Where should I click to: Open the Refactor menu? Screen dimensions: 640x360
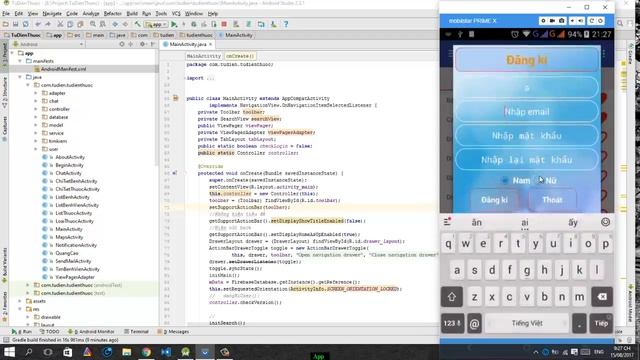pos(113,13)
